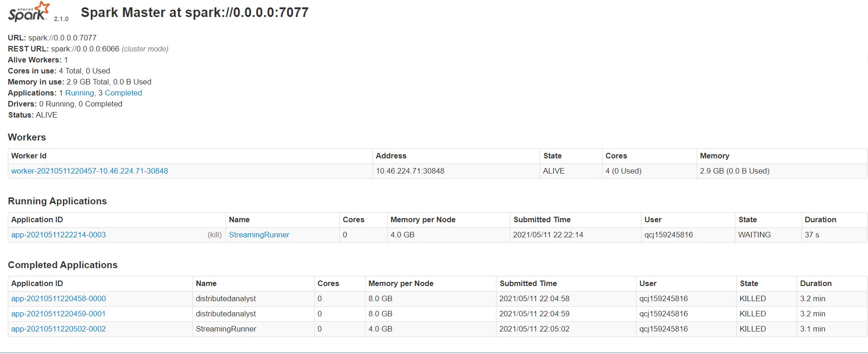Open worker-20210511220457-10.46.224.71-30848 link

click(90, 171)
